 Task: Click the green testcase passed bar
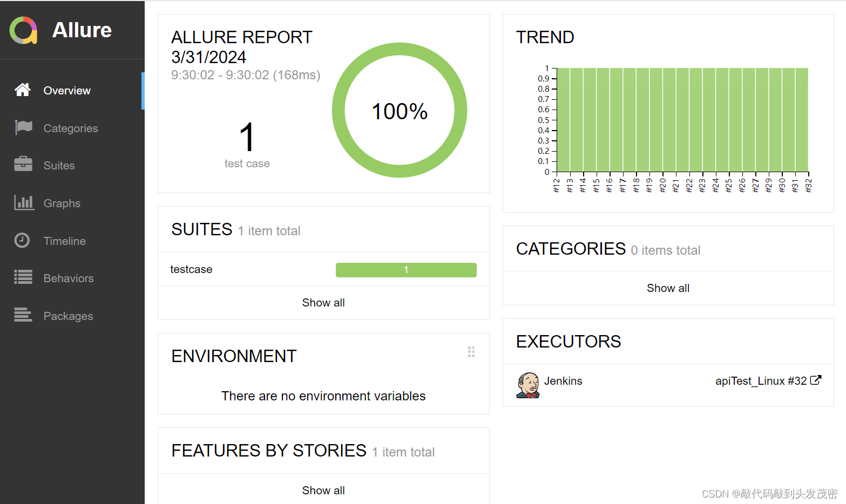pos(406,270)
